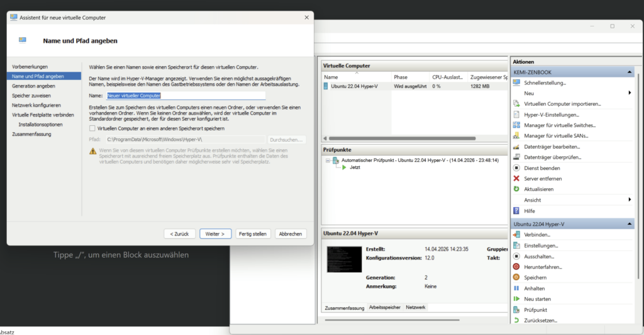
Task: Collapse the Ubuntu 22.04 Hyper-V actions section
Action: tap(630, 224)
